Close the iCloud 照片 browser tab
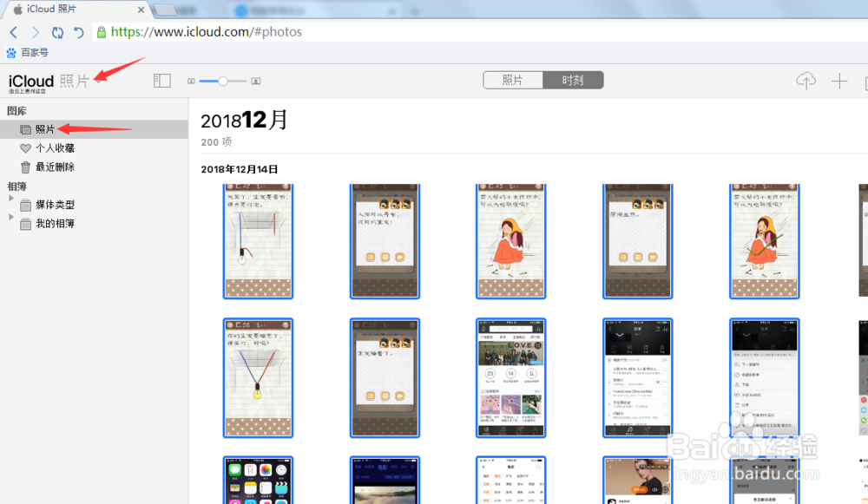Image resolution: width=868 pixels, height=504 pixels. 141,10
